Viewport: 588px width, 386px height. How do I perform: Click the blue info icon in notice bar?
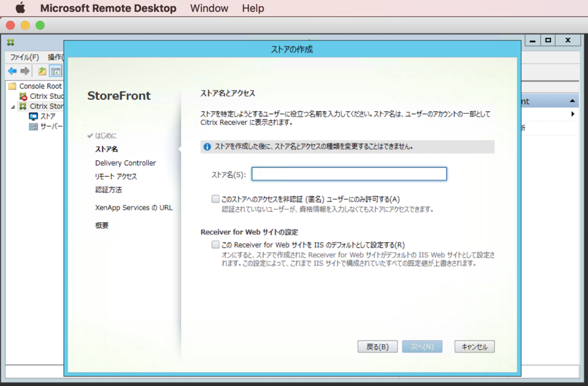pyautogui.click(x=207, y=146)
